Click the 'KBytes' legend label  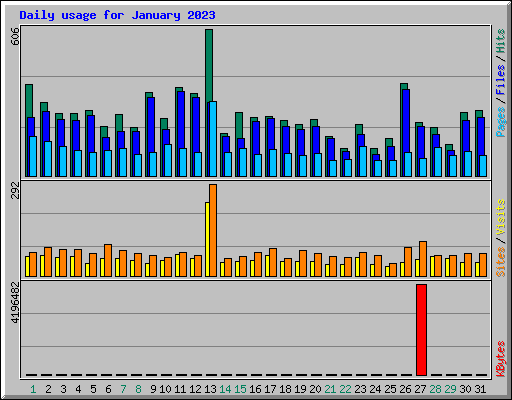pos(500,359)
